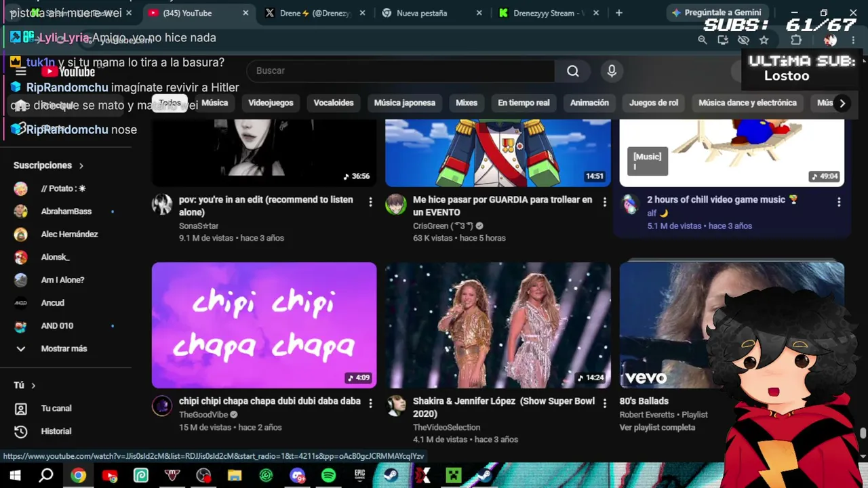The width and height of the screenshot is (868, 488).
Task: Select the Música dance y electrónica chip
Action: 747,102
